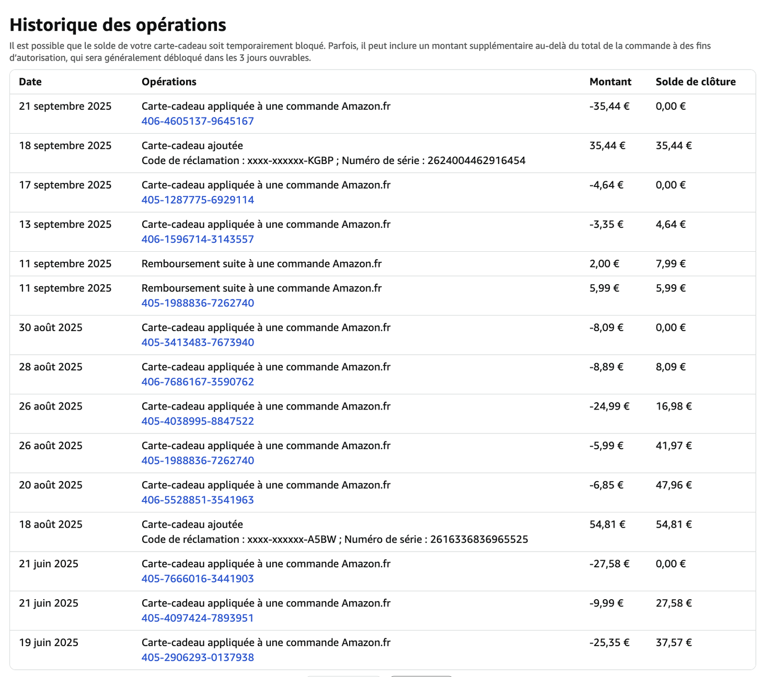
Task: Click order number 406-1596714-3143557
Action: [198, 239]
